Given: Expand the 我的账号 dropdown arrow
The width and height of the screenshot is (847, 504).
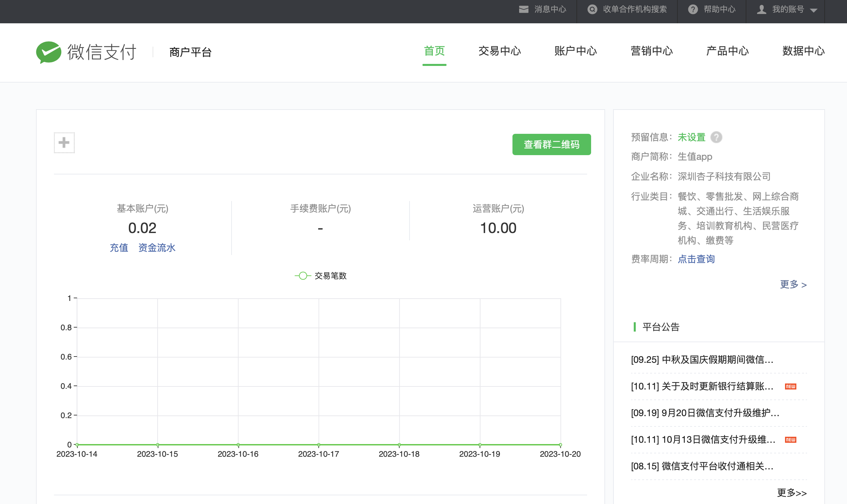Looking at the screenshot, I should [814, 11].
